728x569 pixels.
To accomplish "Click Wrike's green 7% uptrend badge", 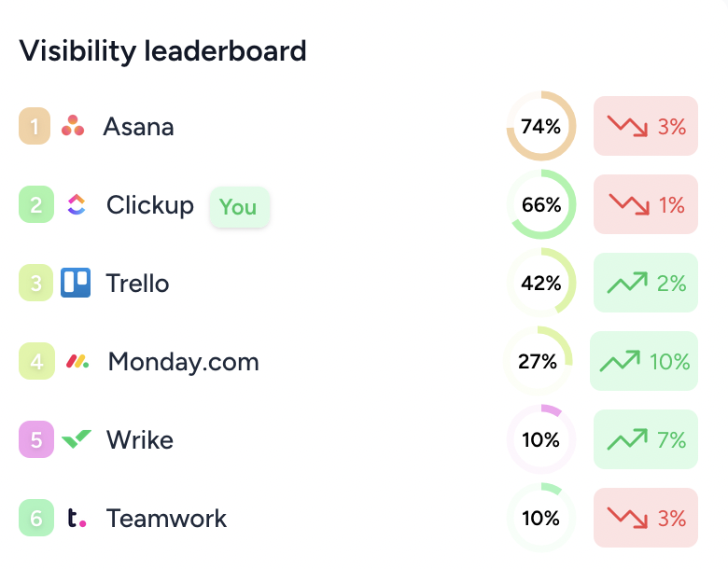I will (x=646, y=439).
